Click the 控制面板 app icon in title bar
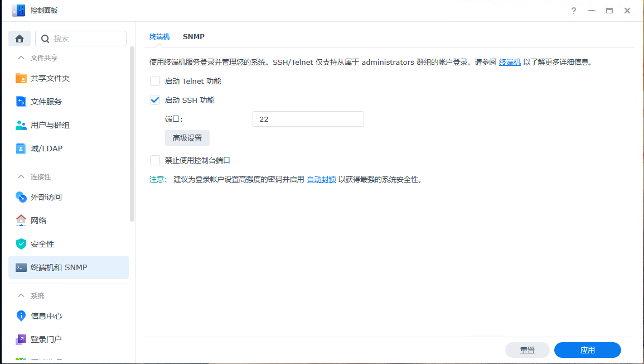Image resolution: width=644 pixels, height=364 pixels. tap(18, 10)
